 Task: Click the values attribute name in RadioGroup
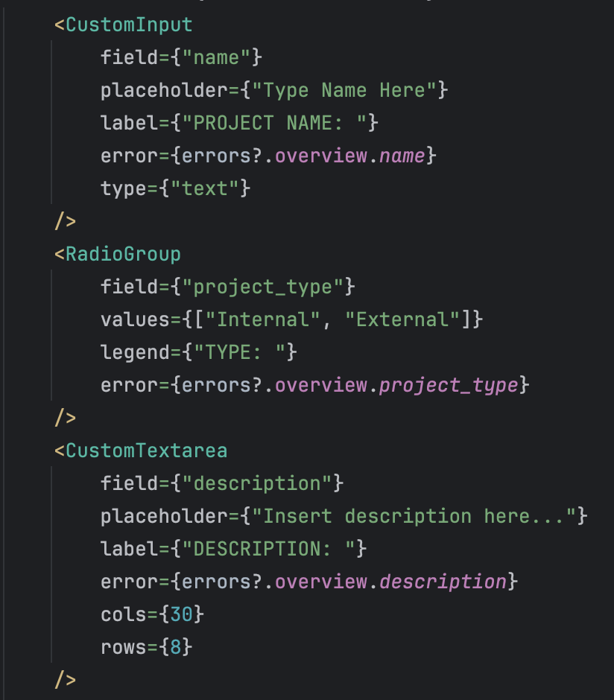click(x=129, y=319)
